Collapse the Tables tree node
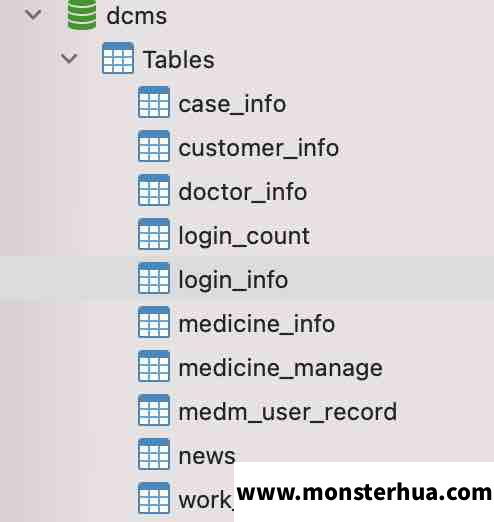The height and width of the screenshot is (522, 494). 69,58
